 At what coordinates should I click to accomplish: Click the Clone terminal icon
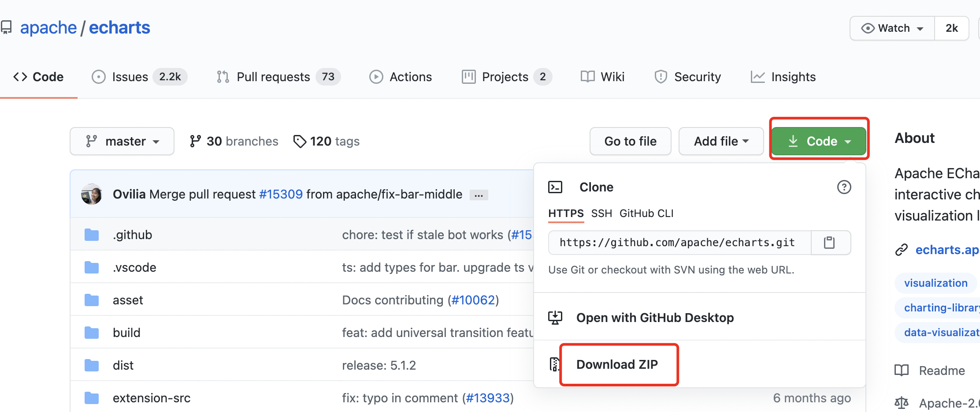pos(555,187)
